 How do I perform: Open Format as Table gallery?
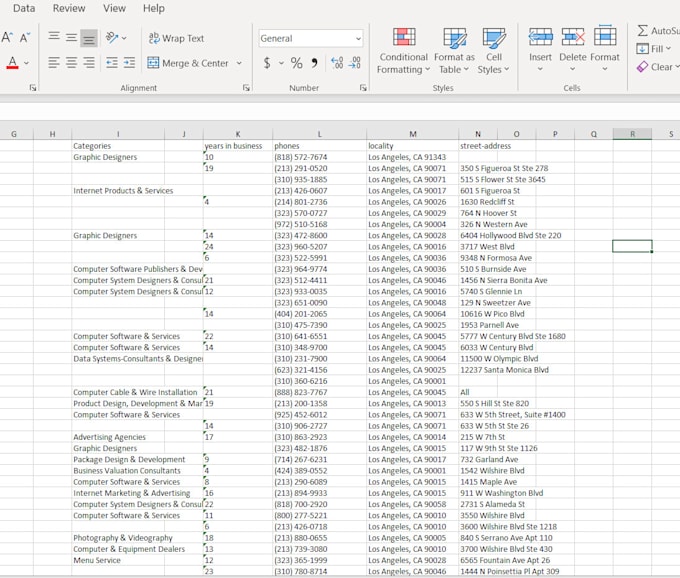(x=454, y=51)
